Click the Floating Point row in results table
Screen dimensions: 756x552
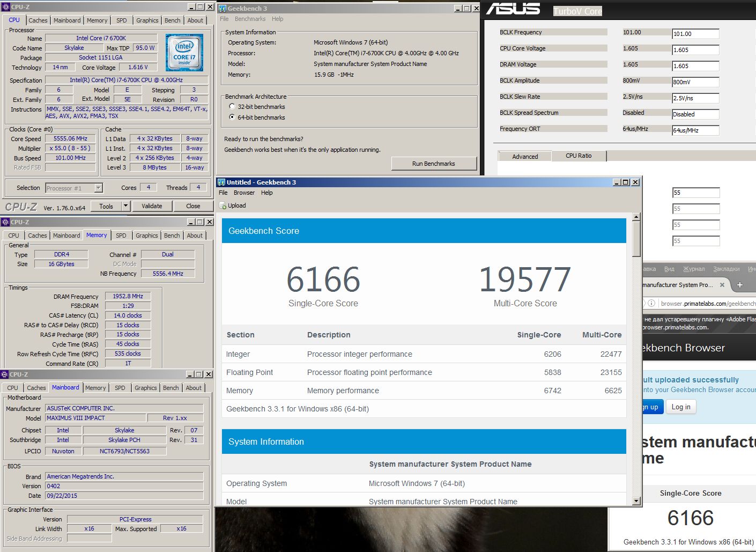coord(424,372)
